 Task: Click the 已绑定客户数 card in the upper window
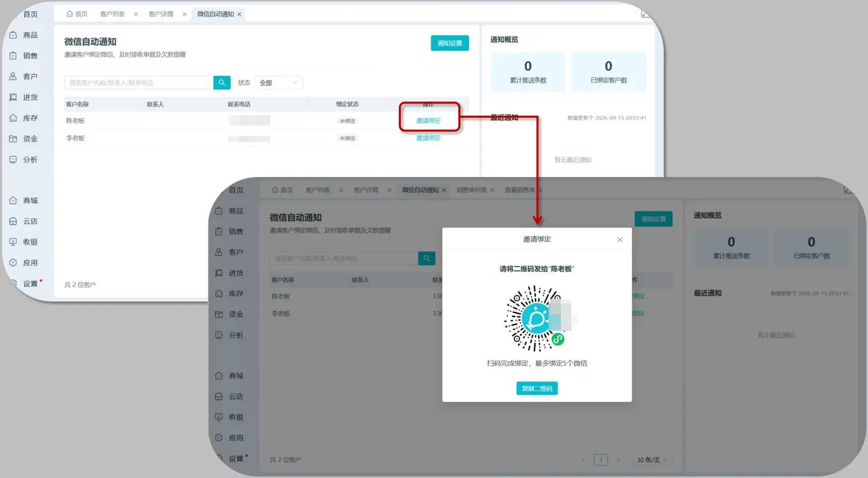(x=609, y=72)
